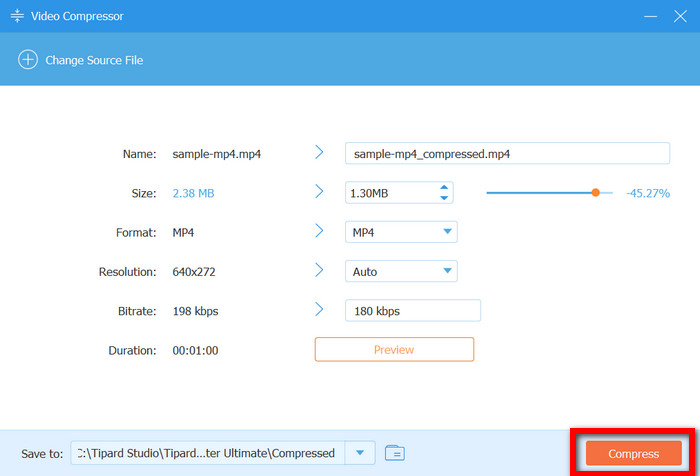Screen dimensions: 700x476
Task: Open the Save to path dropdown arrow
Action: 360,453
